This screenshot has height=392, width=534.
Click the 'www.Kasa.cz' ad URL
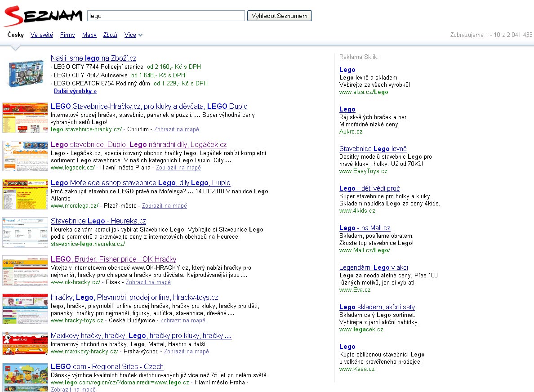357,369
